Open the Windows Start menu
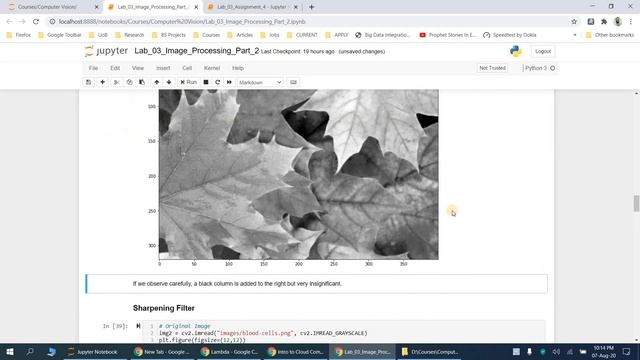Viewport: 640px width, 360px height. tap(10, 351)
